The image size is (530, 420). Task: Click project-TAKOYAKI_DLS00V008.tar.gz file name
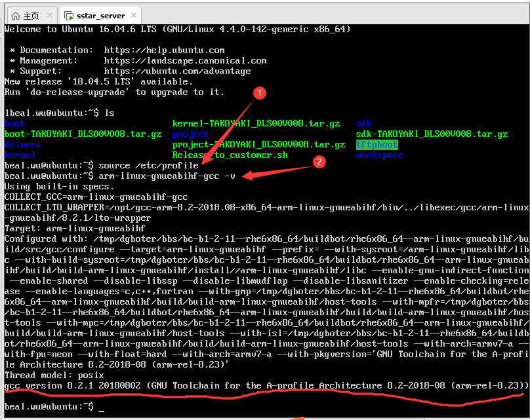pyautogui.click(x=258, y=145)
